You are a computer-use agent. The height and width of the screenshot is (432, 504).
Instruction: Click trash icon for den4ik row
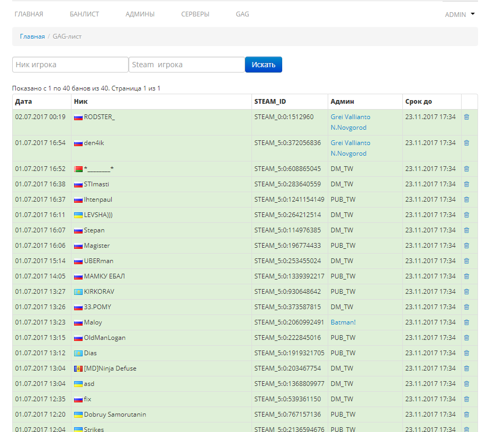point(466,143)
